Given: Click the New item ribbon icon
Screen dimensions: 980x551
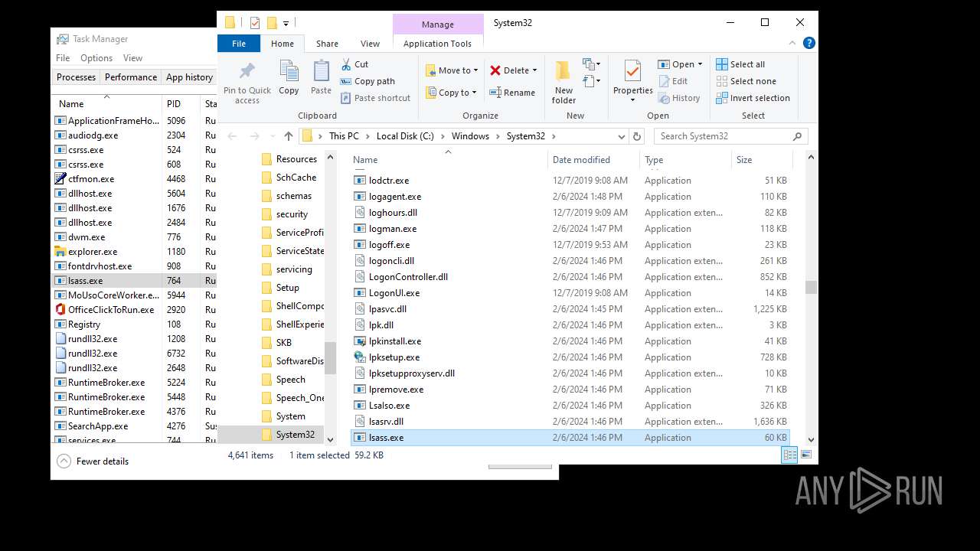Looking at the screenshot, I should pos(590,64).
